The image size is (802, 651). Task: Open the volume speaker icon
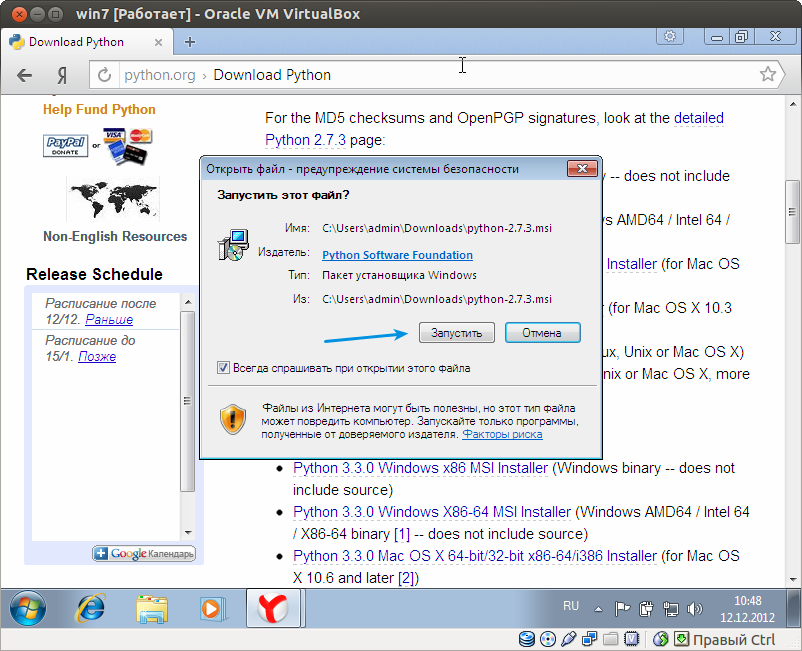tap(694, 609)
